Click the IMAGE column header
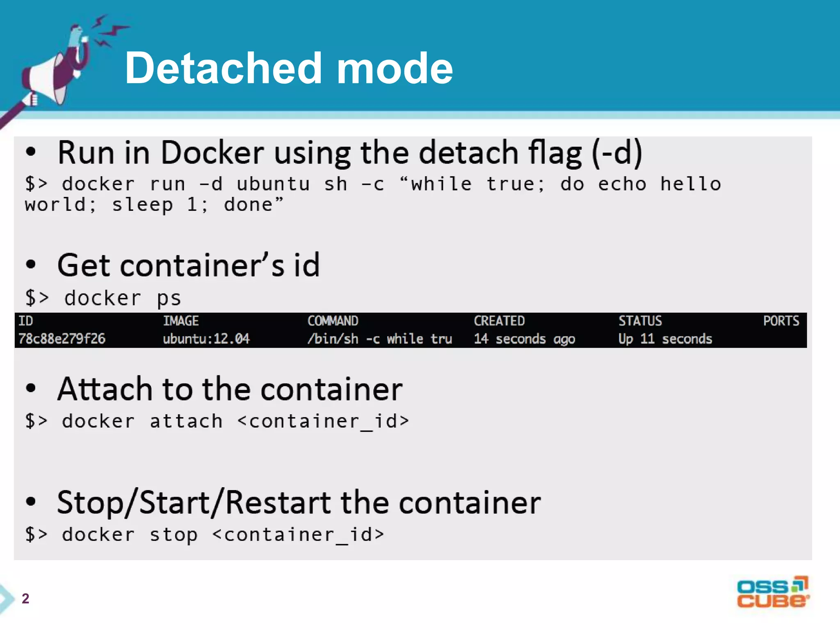840x630 pixels. click(x=181, y=321)
